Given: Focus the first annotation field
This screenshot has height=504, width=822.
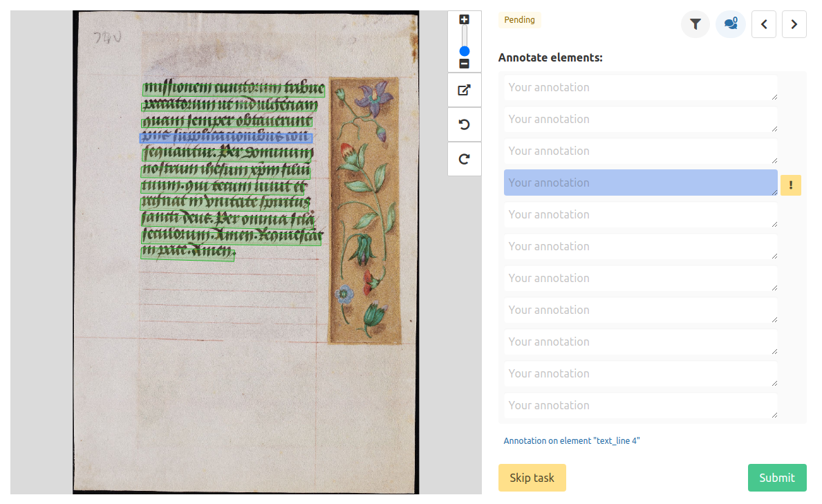Looking at the screenshot, I should click(641, 88).
